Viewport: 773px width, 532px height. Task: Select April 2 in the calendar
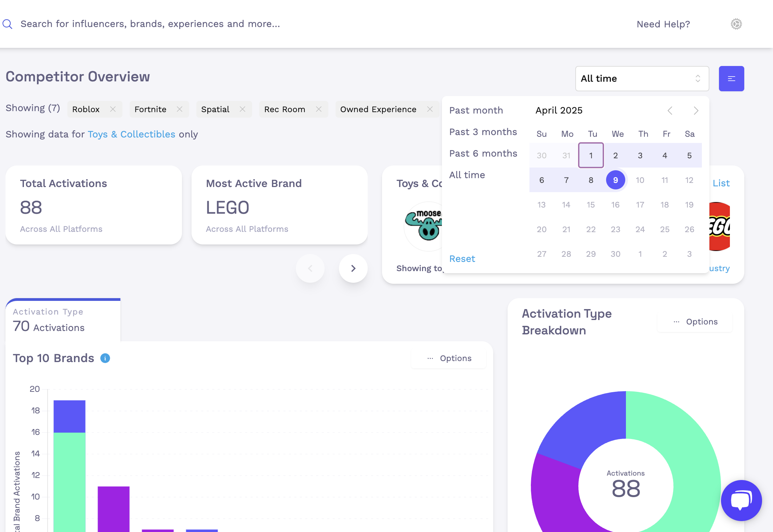tap(615, 156)
